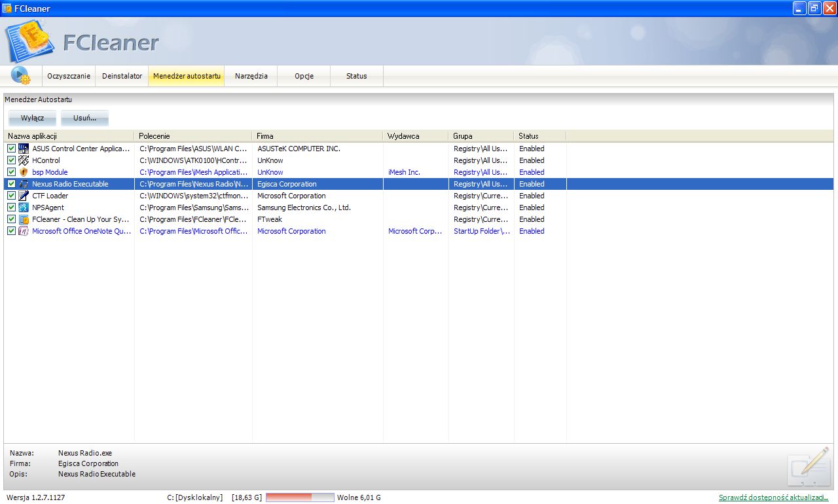The height and width of the screenshot is (504, 838).
Task: Sort by Nazwa aplikacji column header
Action: coord(69,136)
